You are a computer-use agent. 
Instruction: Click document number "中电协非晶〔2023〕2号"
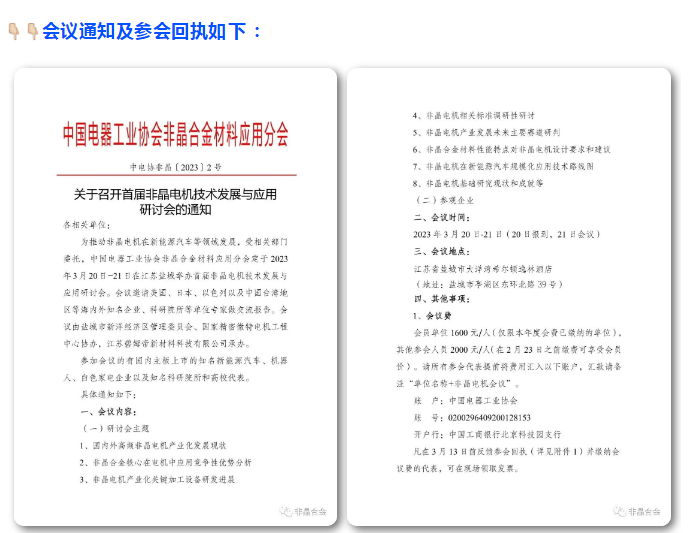[x=176, y=167]
